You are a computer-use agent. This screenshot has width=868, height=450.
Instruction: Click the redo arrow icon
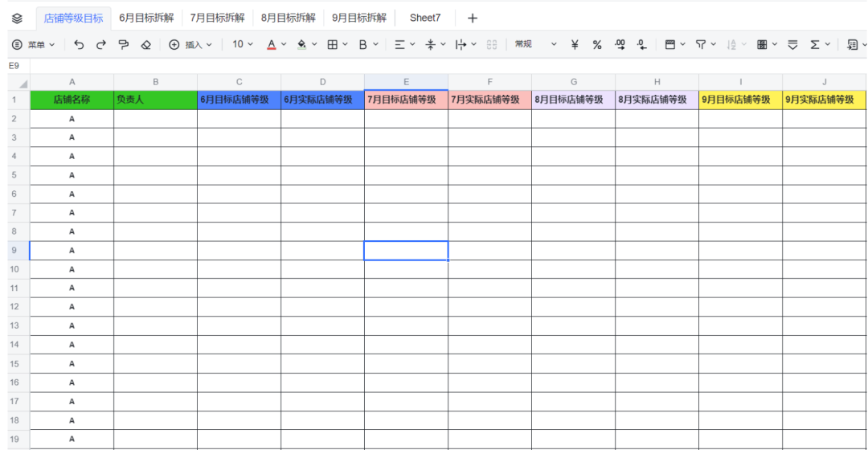tap(100, 45)
